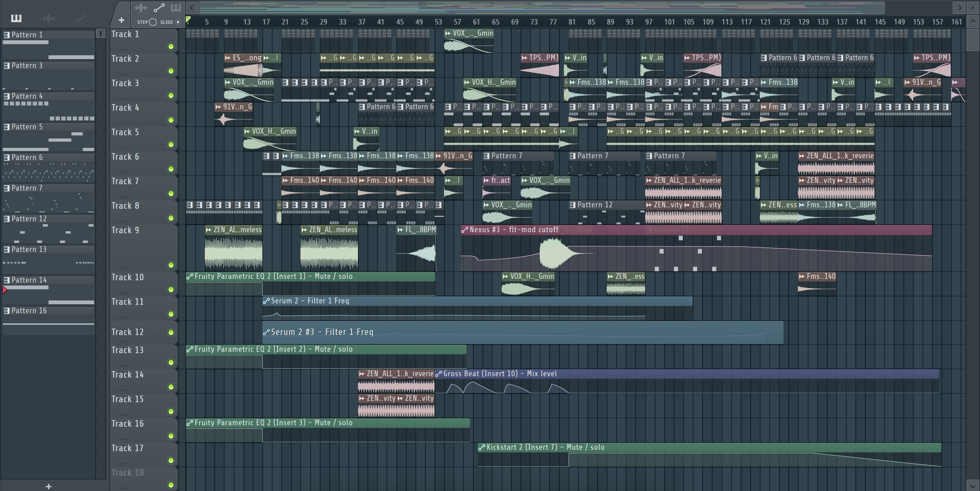This screenshot has height=491, width=980.
Task: Click the ES_..ong audio clip icon on Track 2
Action: (228, 58)
